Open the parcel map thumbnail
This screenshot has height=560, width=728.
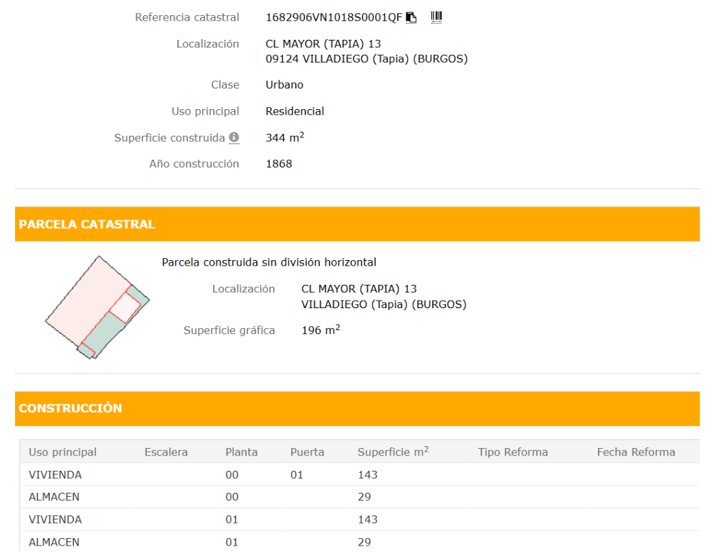point(98,307)
